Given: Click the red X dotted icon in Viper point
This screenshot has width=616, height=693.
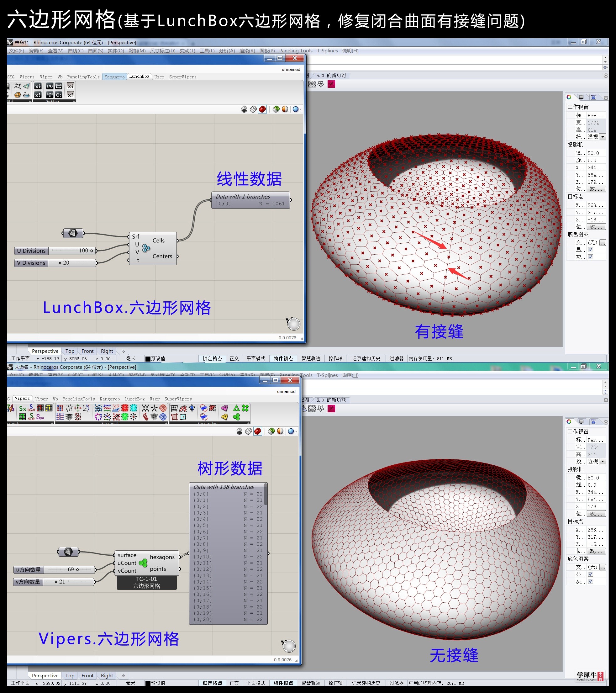Looking at the screenshot, I should point(125,409).
